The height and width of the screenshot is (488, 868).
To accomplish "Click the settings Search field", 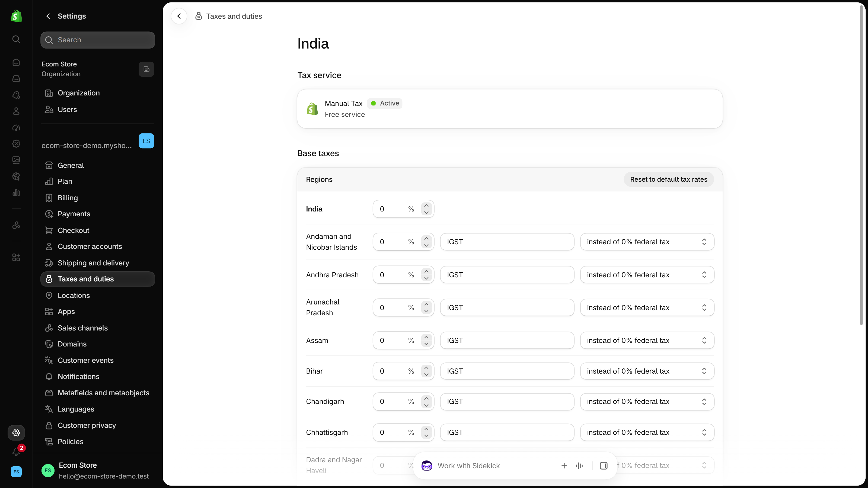I will click(98, 40).
